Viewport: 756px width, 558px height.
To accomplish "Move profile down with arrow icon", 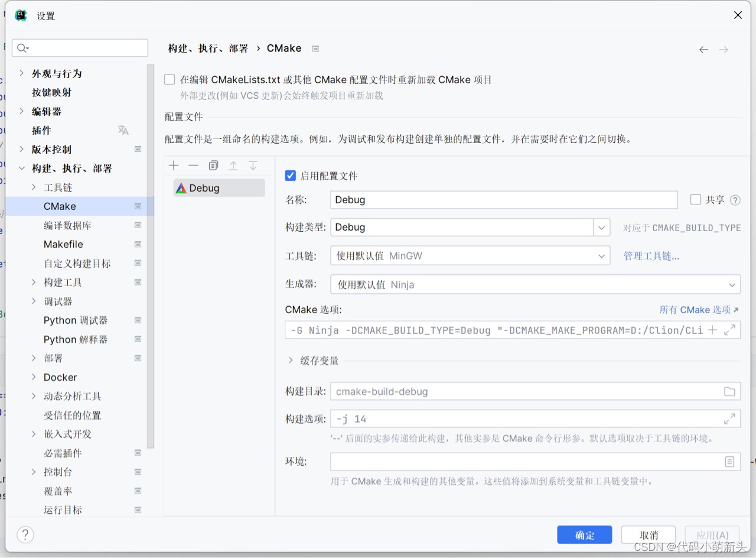I will (x=253, y=166).
